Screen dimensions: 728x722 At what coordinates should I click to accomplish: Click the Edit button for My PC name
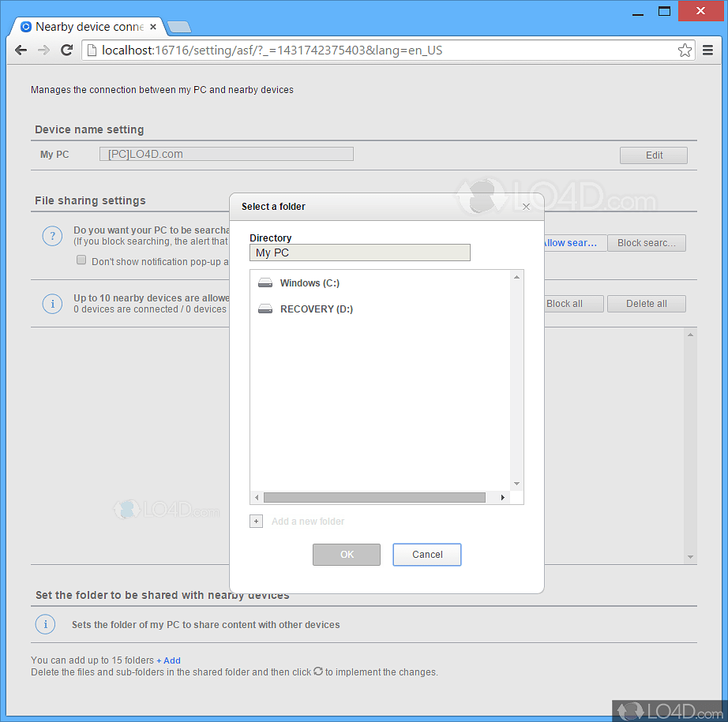coord(653,155)
